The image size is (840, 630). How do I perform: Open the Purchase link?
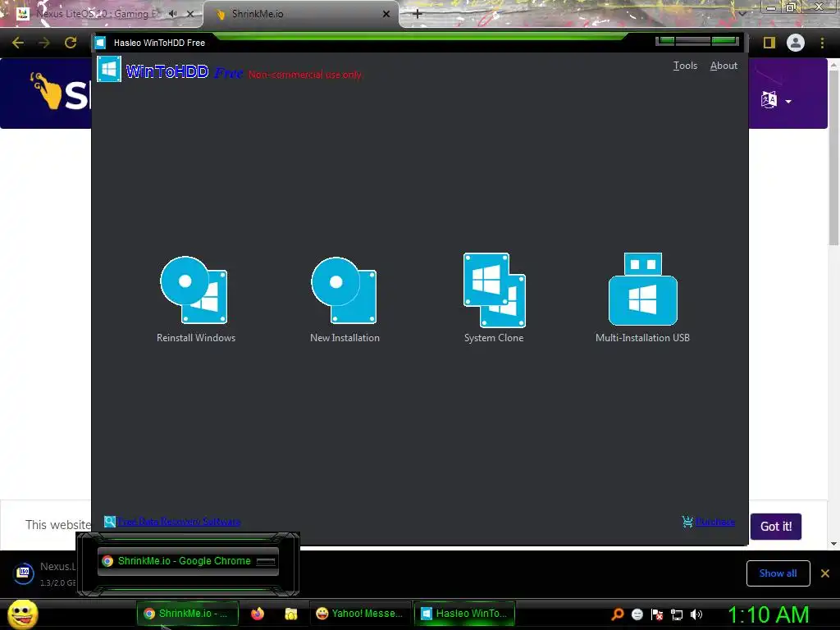point(715,521)
